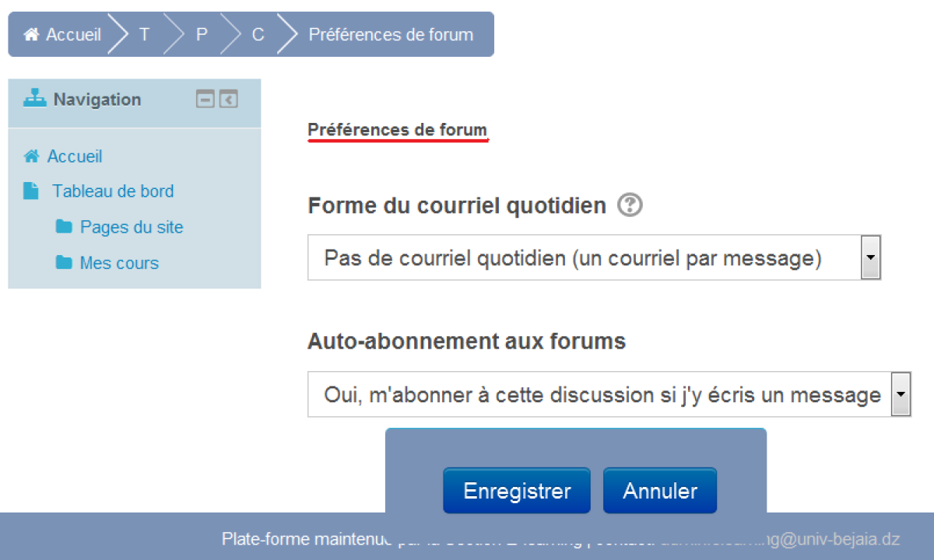
Task: Open Pages du site in navigation
Action: pos(132,227)
